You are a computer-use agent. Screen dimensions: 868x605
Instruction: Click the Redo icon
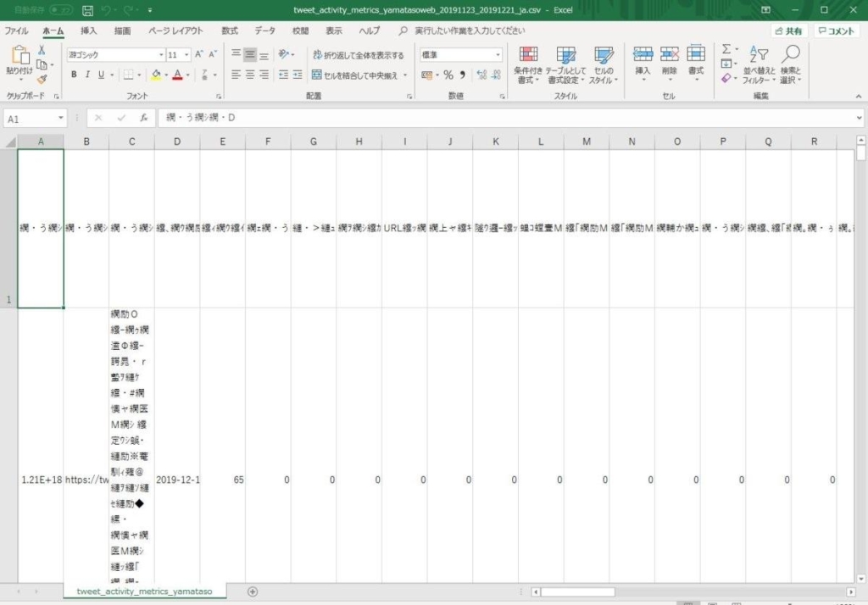tap(127, 9)
